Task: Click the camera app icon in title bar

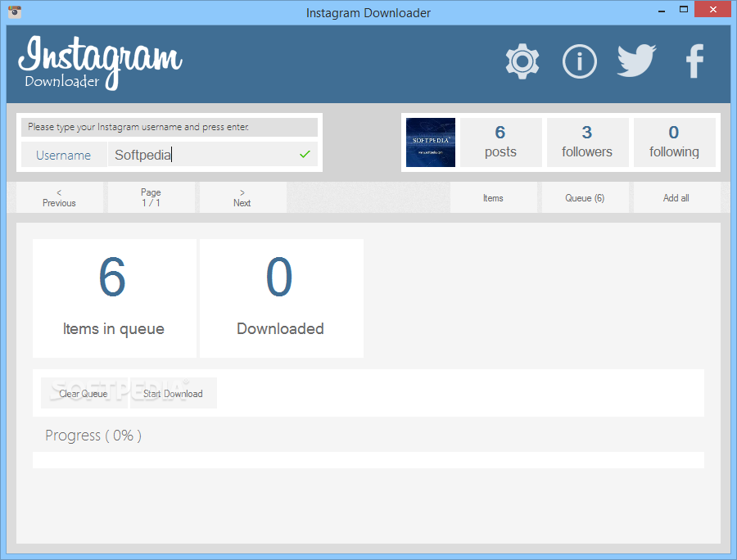Action: [x=15, y=11]
